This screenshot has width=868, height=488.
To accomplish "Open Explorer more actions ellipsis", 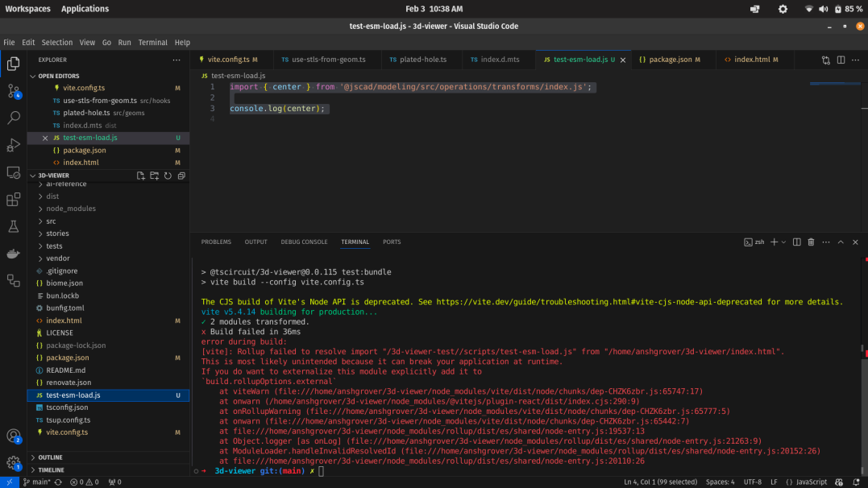I will pos(176,60).
